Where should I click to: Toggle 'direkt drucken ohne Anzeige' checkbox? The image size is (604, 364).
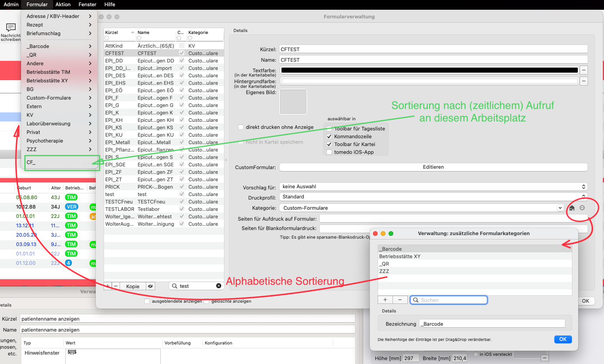point(241,127)
